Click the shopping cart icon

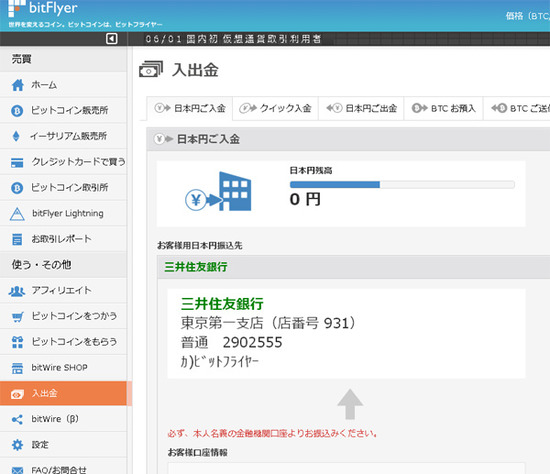[x=18, y=317]
